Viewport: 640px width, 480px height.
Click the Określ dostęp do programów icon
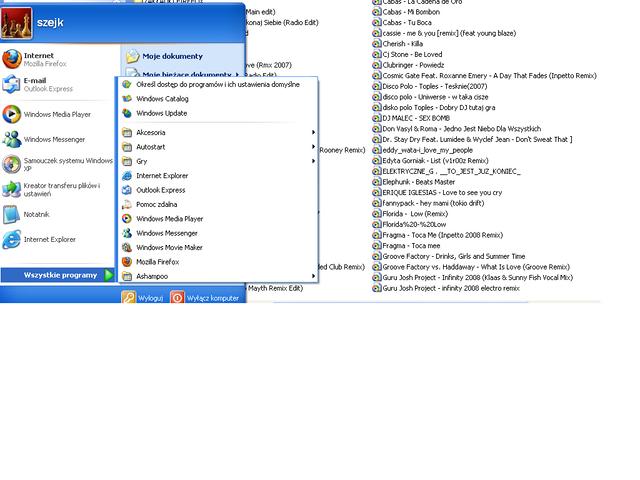(127, 84)
